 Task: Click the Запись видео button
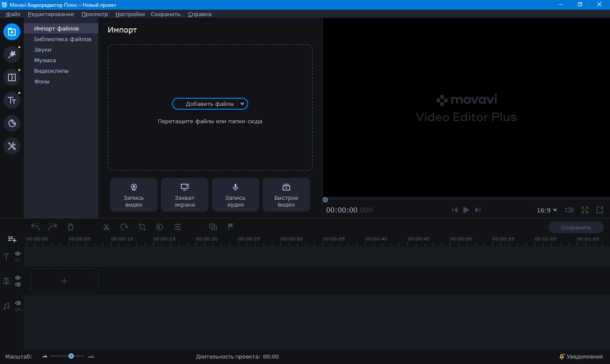(x=134, y=195)
